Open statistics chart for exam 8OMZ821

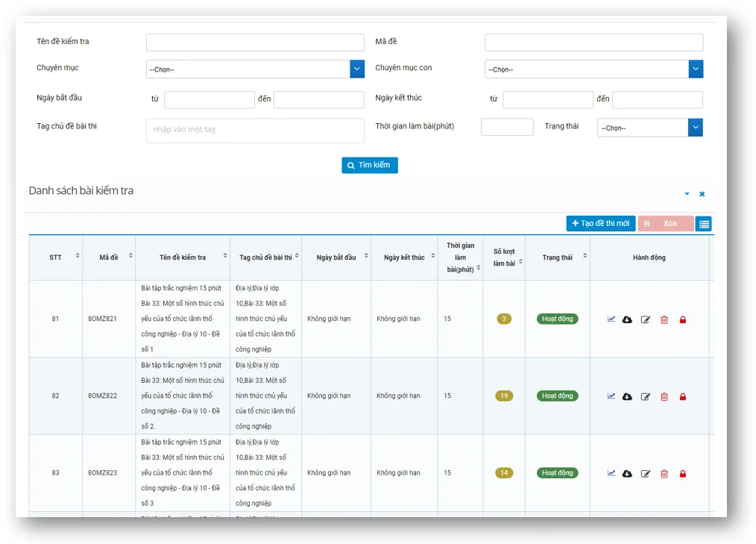pos(611,319)
